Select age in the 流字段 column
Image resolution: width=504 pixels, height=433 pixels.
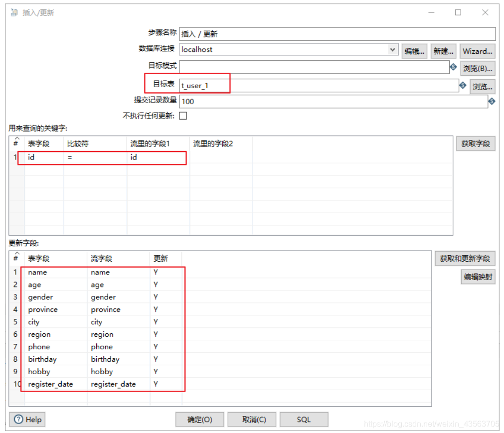(x=118, y=285)
